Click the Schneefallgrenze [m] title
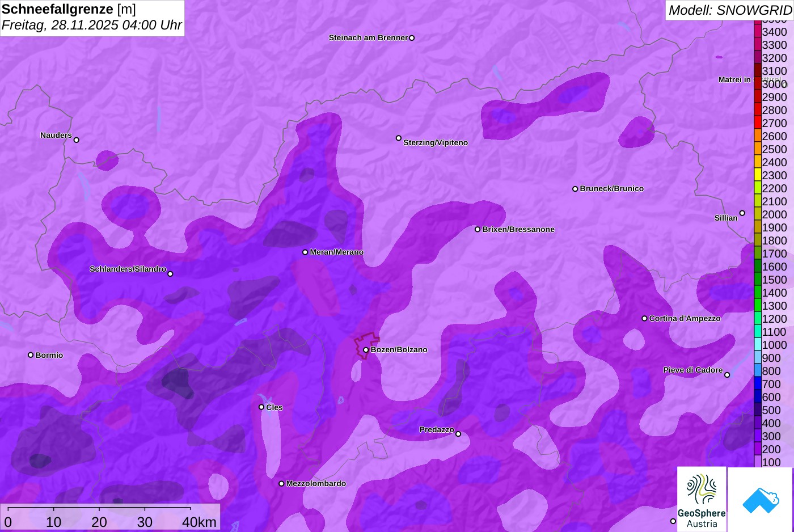 pos(69,9)
